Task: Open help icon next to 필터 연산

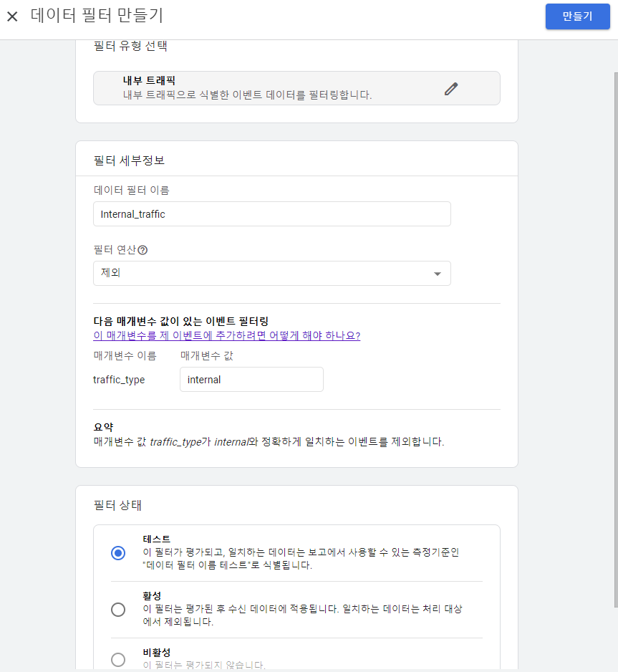Action: coord(143,250)
